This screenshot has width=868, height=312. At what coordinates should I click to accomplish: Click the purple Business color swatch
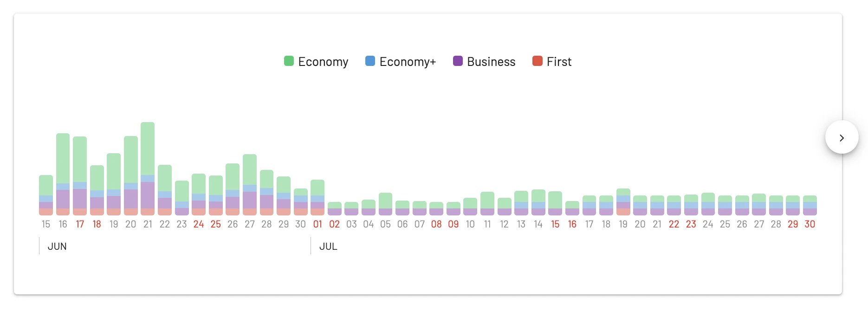point(458,61)
